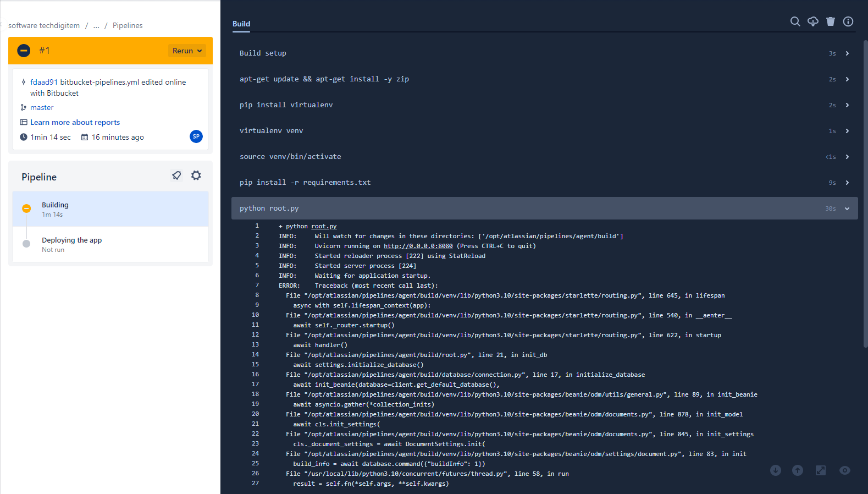Click the Deploying step grey status dot
The height and width of the screenshot is (494, 868).
pos(26,244)
